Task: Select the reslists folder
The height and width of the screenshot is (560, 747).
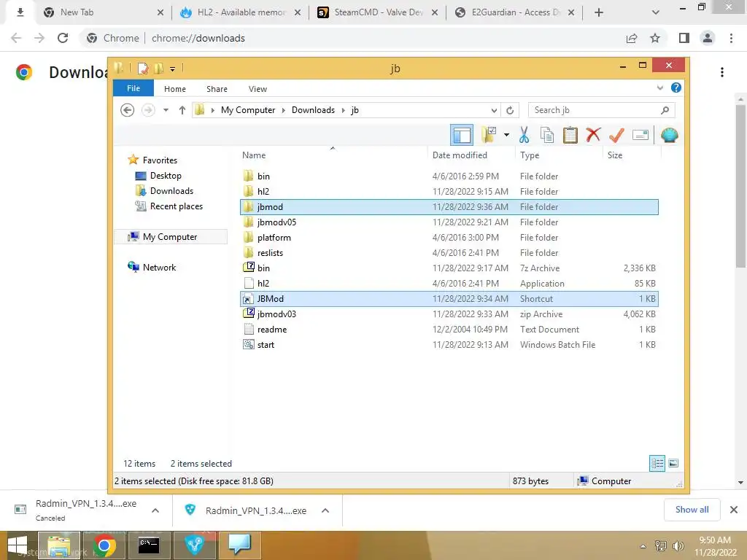Action: (x=449, y=252)
